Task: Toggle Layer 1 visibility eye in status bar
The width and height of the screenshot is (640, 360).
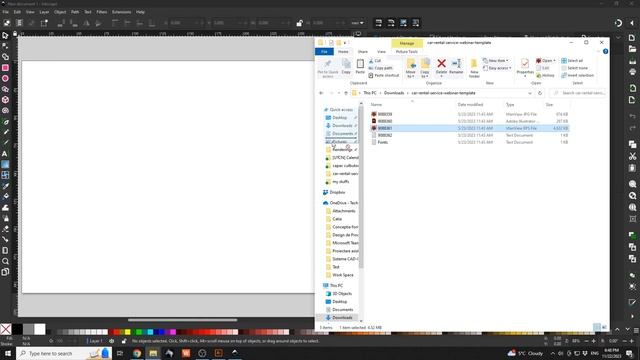Action: point(111,341)
